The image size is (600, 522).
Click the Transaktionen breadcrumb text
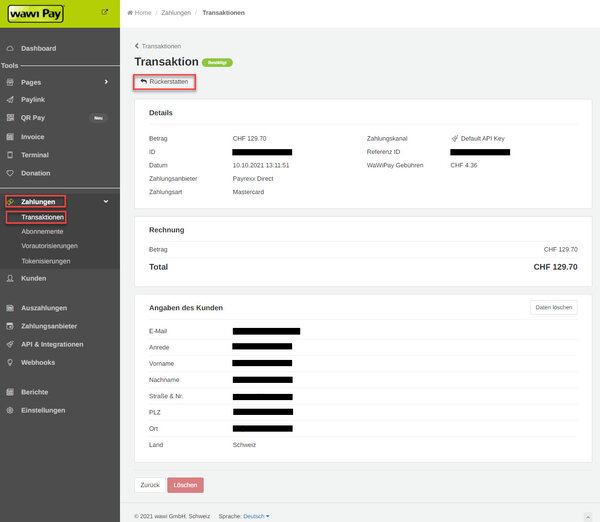click(x=223, y=13)
